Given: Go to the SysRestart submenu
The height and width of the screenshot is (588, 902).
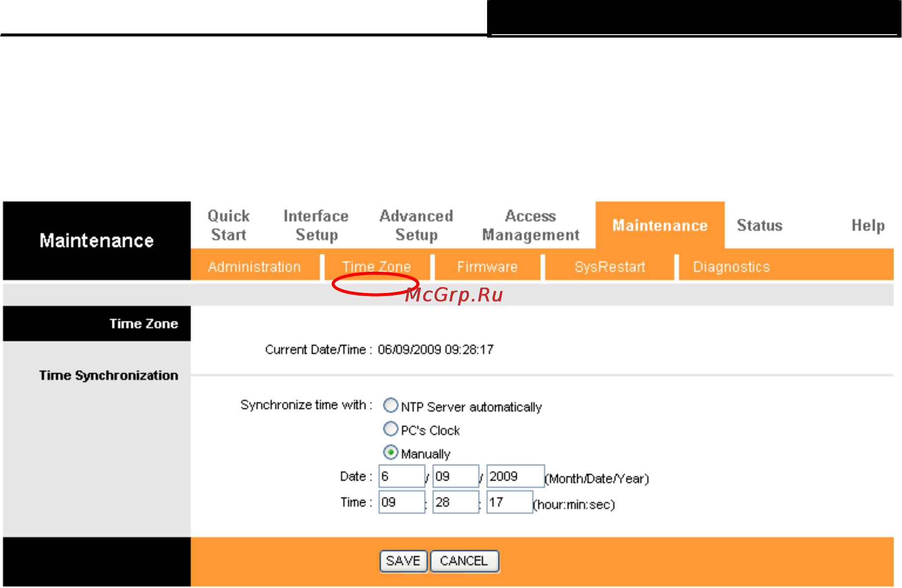Looking at the screenshot, I should (610, 267).
